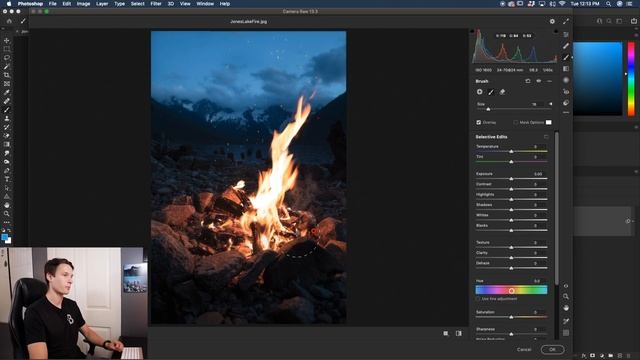Image resolution: width=640 pixels, height=360 pixels.
Task: Open Camera Raw settings gear
Action: (552, 21)
